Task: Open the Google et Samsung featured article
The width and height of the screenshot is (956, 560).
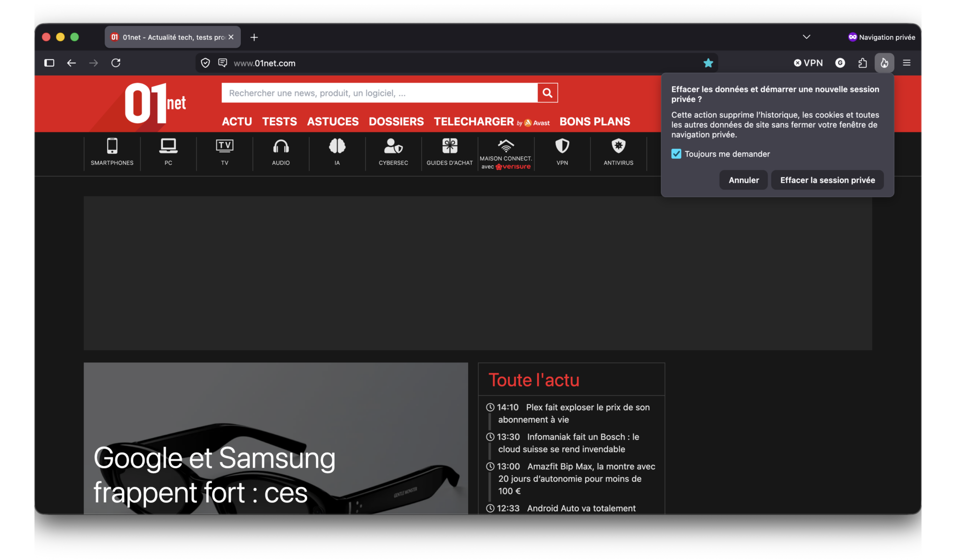Action: [275, 439]
